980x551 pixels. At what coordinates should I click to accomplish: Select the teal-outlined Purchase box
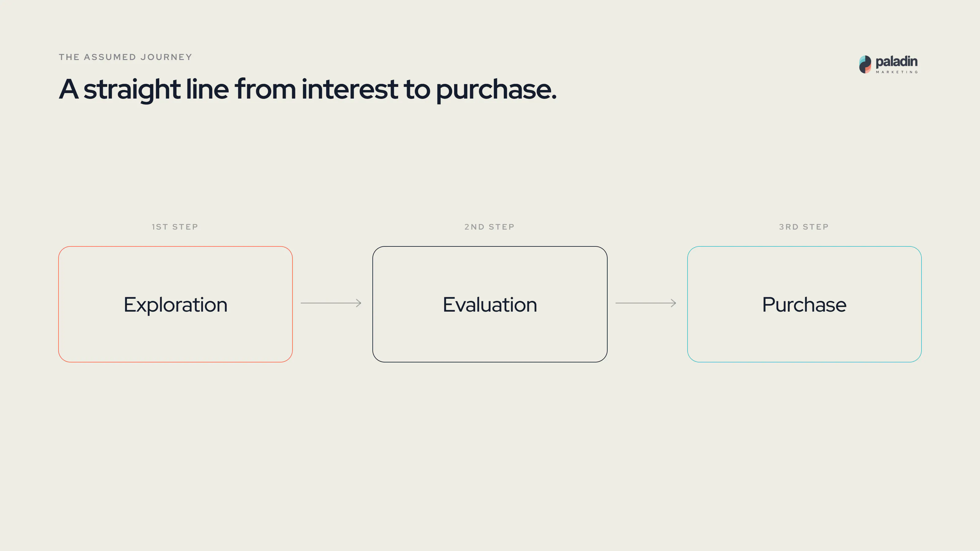click(804, 304)
